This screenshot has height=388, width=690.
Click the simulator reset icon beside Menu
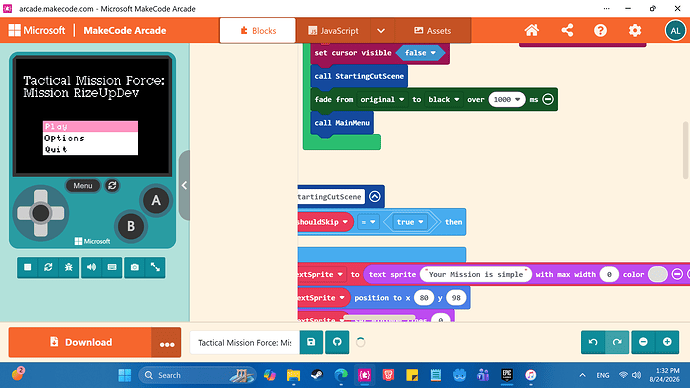(112, 186)
